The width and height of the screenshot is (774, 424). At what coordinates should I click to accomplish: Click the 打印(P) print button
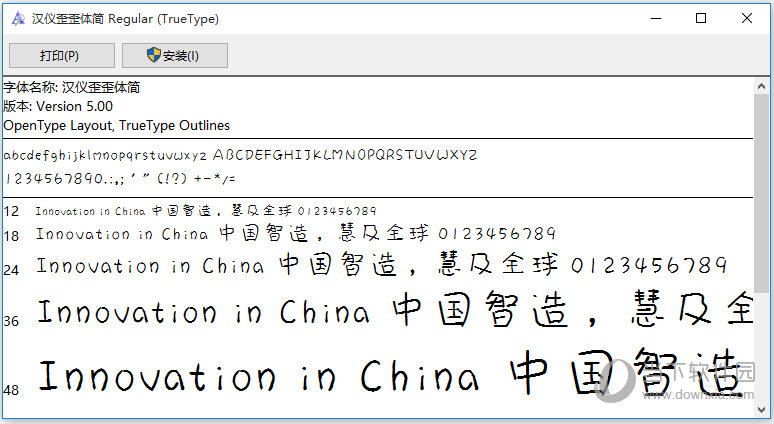[62, 55]
